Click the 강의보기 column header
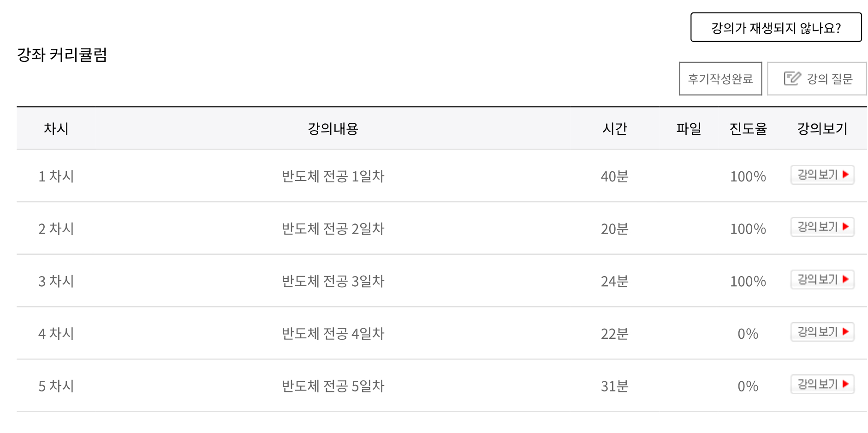Image resolution: width=868 pixels, height=433 pixels. (x=822, y=128)
